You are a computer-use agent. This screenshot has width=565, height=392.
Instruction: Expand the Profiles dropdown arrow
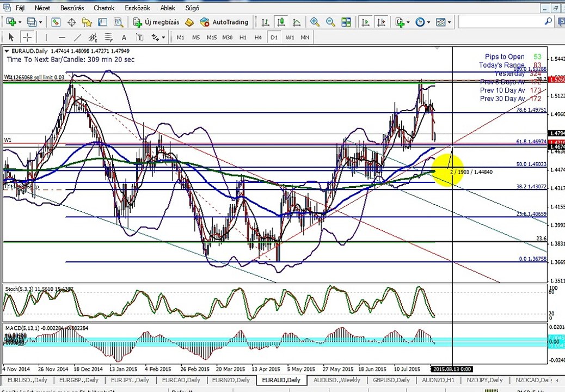[x=41, y=22]
